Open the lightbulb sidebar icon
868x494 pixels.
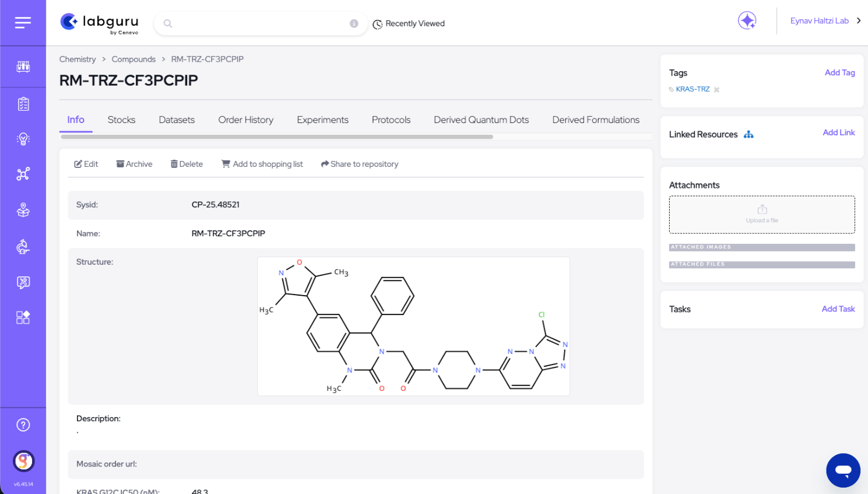click(23, 139)
